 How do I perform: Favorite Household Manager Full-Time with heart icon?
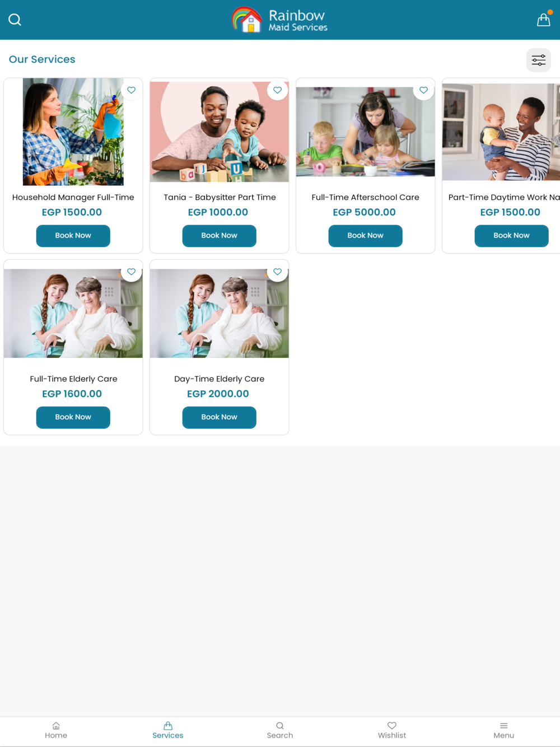point(131,90)
